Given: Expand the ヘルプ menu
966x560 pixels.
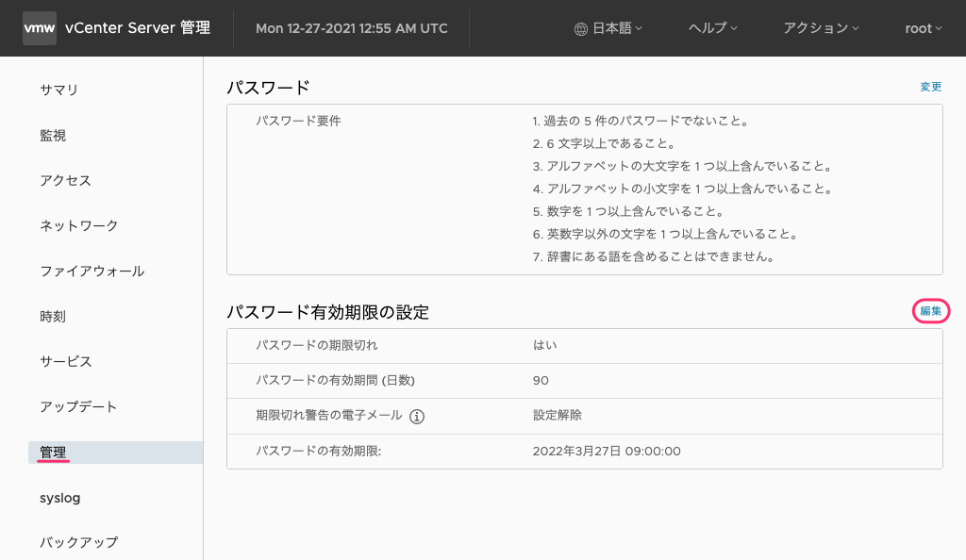Looking at the screenshot, I should pyautogui.click(x=712, y=28).
